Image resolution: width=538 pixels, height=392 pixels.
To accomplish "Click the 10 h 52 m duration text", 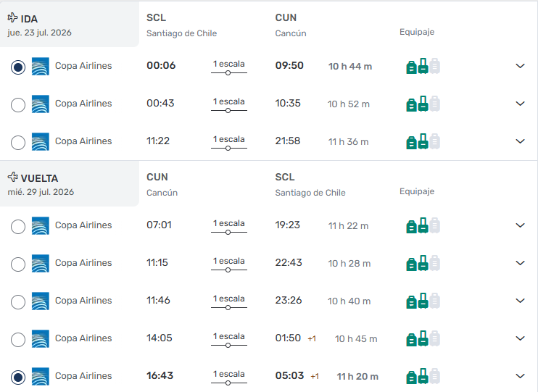I will pos(349,104).
